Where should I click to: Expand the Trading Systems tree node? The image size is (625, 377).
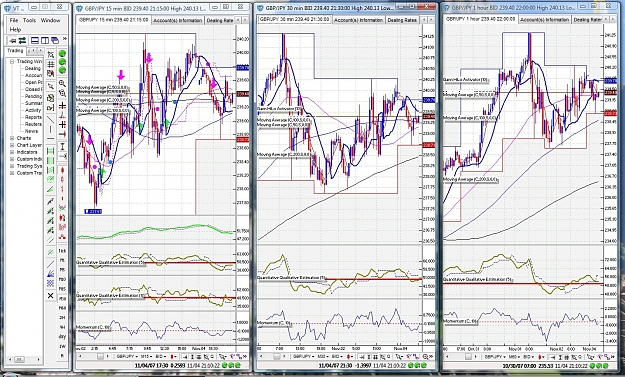[x=12, y=166]
